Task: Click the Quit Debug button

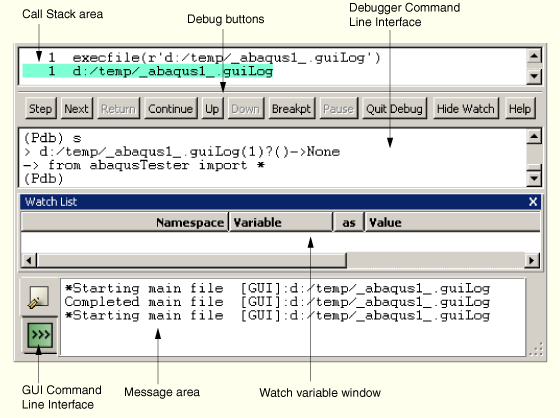Action: [394, 109]
